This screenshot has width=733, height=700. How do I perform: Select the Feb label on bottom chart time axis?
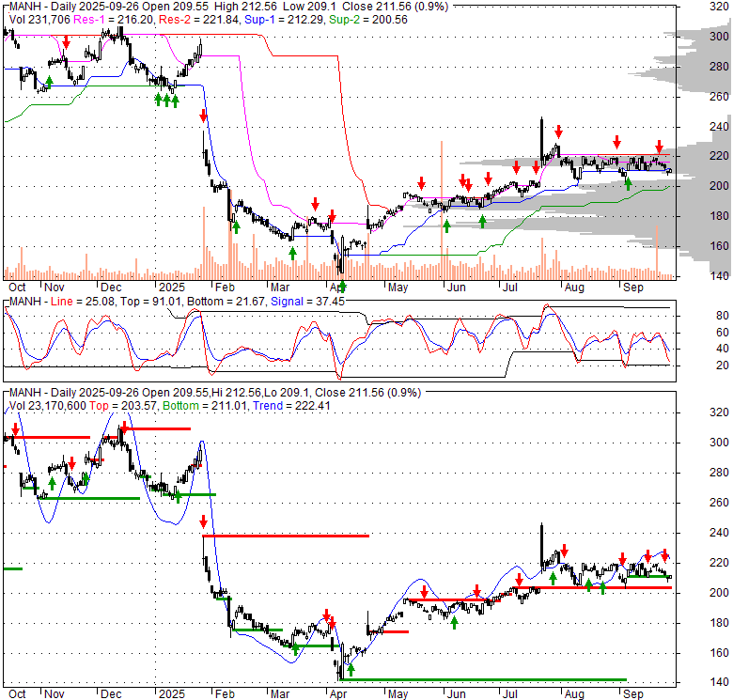(225, 694)
